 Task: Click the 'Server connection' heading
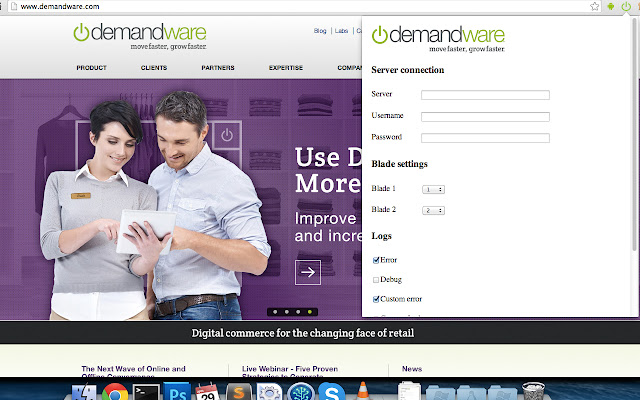click(x=408, y=70)
